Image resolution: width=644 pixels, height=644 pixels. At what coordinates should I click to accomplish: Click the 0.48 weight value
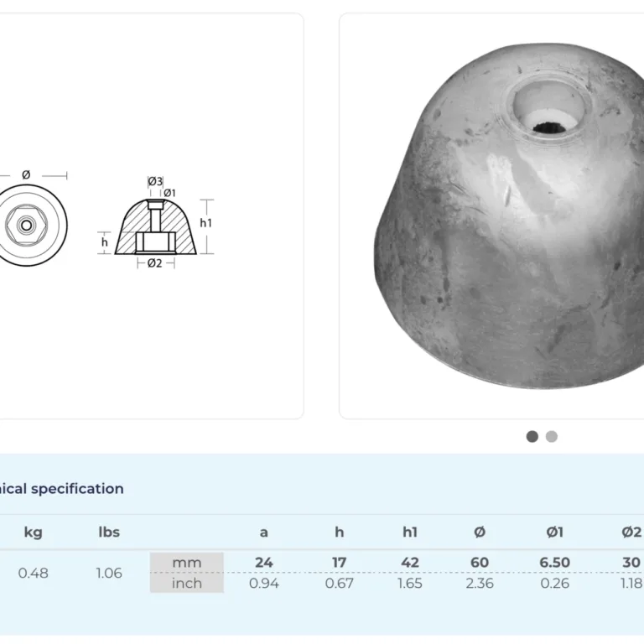click(33, 573)
